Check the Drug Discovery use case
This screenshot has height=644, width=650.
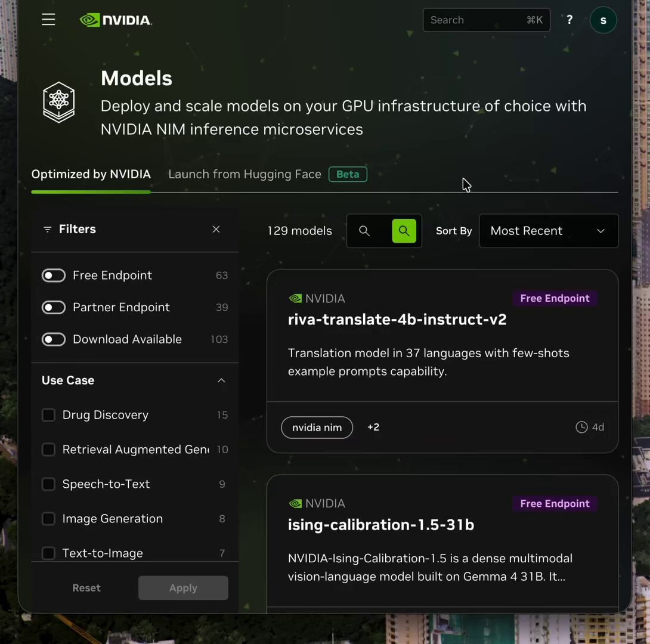click(48, 415)
